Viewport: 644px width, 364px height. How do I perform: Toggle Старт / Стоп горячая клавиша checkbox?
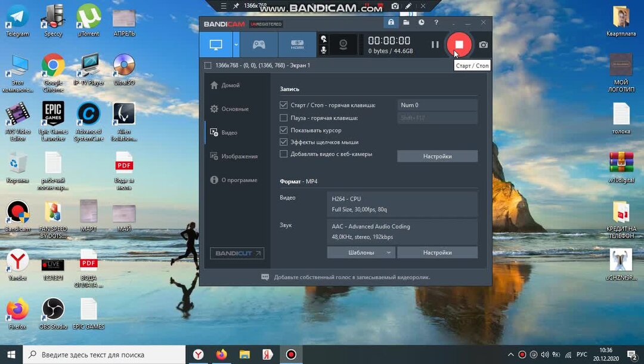coord(283,105)
